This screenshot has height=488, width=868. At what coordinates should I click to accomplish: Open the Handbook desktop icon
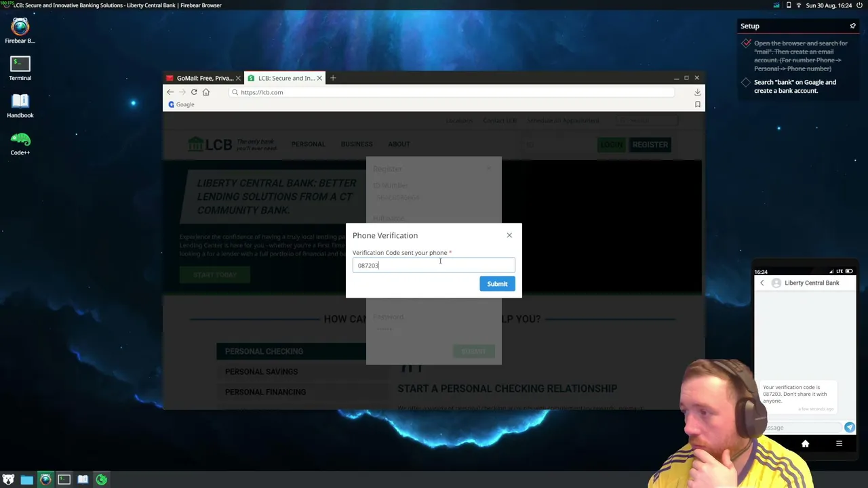[x=20, y=106]
